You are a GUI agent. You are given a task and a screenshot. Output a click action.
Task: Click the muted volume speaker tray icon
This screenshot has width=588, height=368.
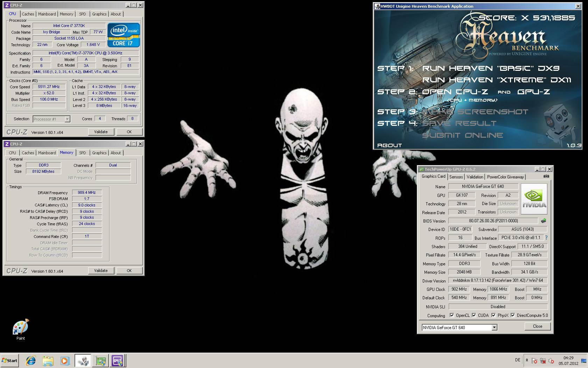tap(551, 361)
